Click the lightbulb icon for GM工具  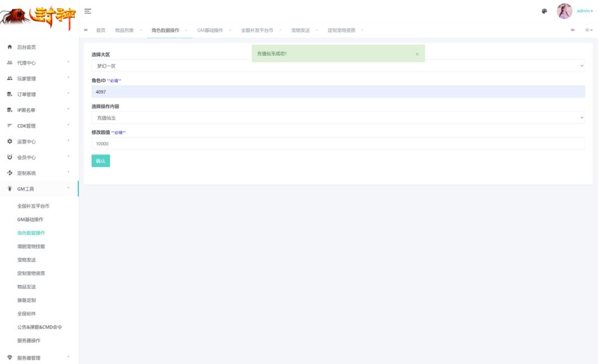pos(9,188)
